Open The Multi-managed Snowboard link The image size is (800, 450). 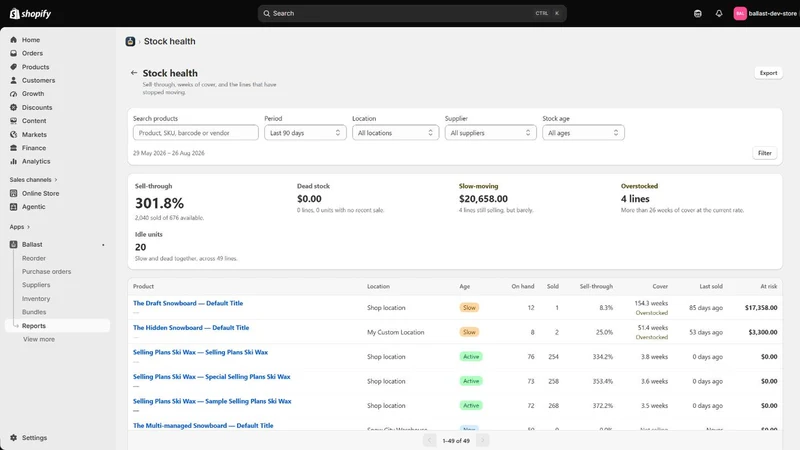(x=203, y=426)
